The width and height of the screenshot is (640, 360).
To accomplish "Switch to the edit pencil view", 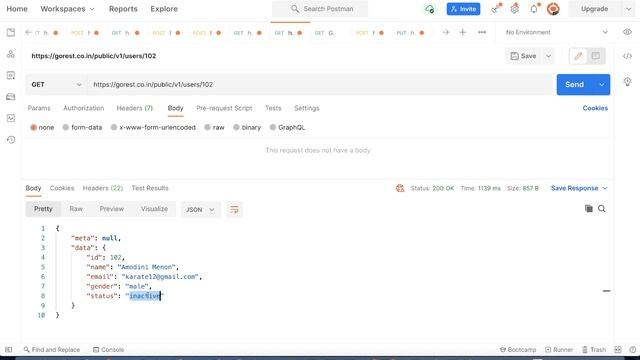I will pyautogui.click(x=578, y=56).
